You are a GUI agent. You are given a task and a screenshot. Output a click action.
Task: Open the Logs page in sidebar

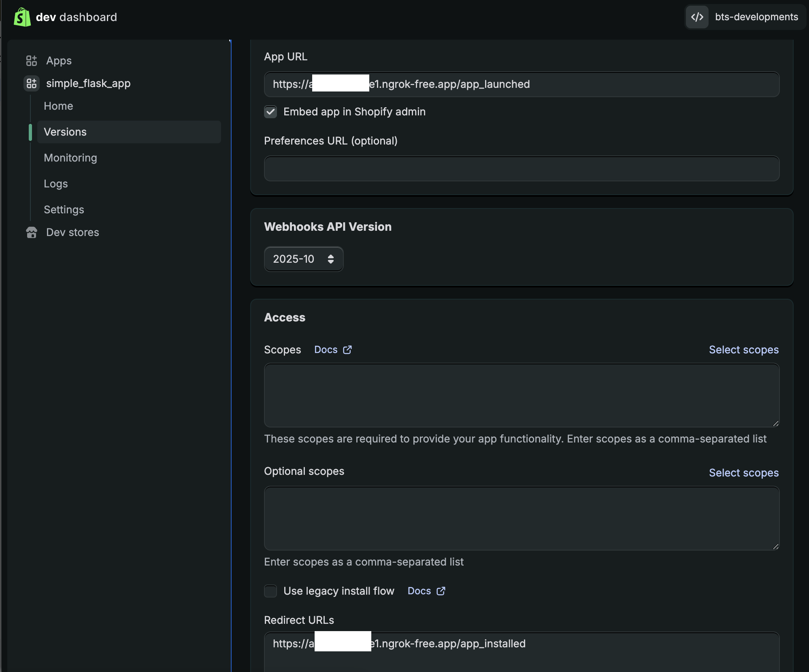pyautogui.click(x=56, y=184)
